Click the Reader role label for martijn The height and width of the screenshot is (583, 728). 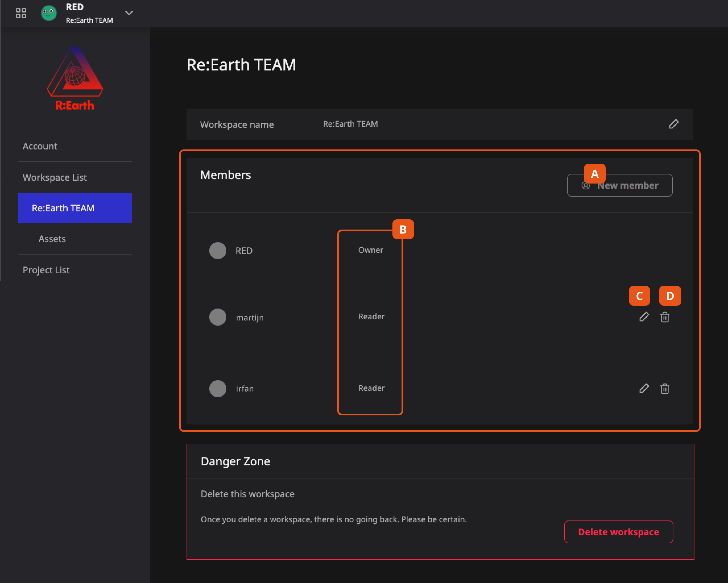click(371, 316)
